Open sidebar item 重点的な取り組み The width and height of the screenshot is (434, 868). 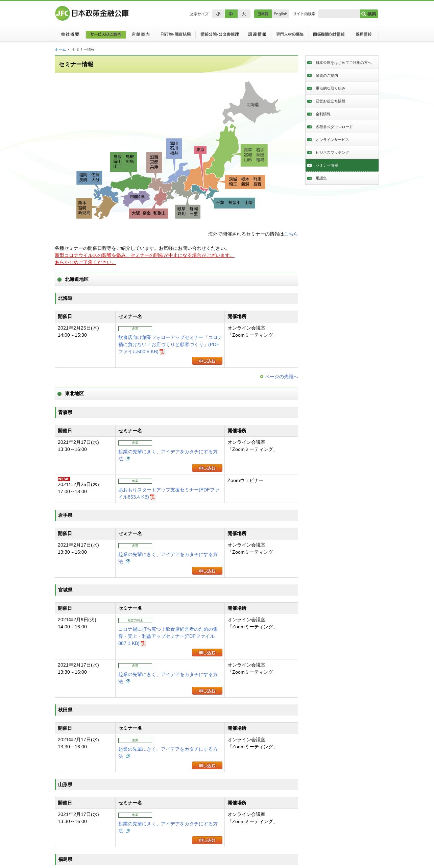click(x=342, y=88)
